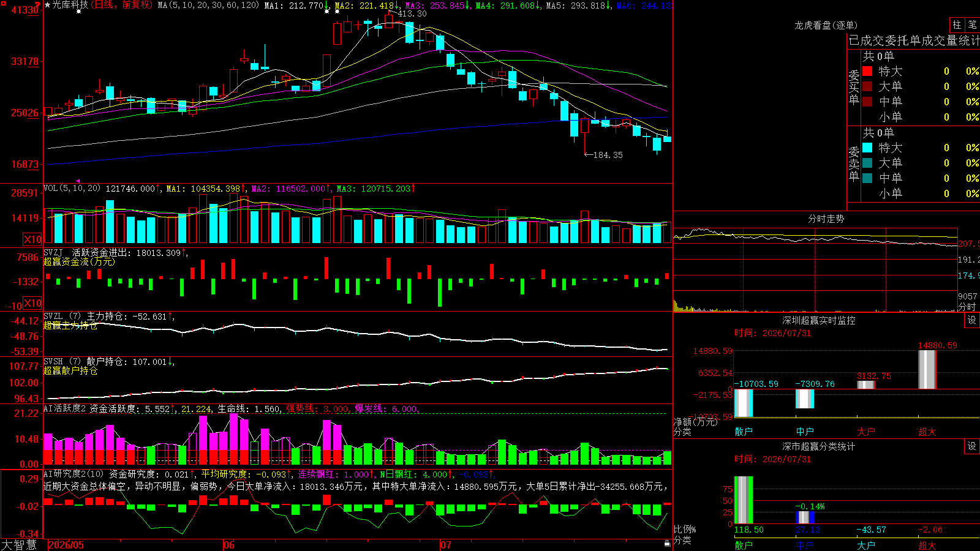Click the SVSH (7) indicator name
980x551 pixels.
click(x=62, y=361)
